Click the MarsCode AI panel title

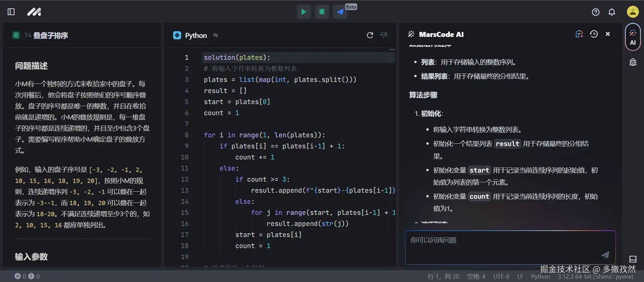point(441,34)
